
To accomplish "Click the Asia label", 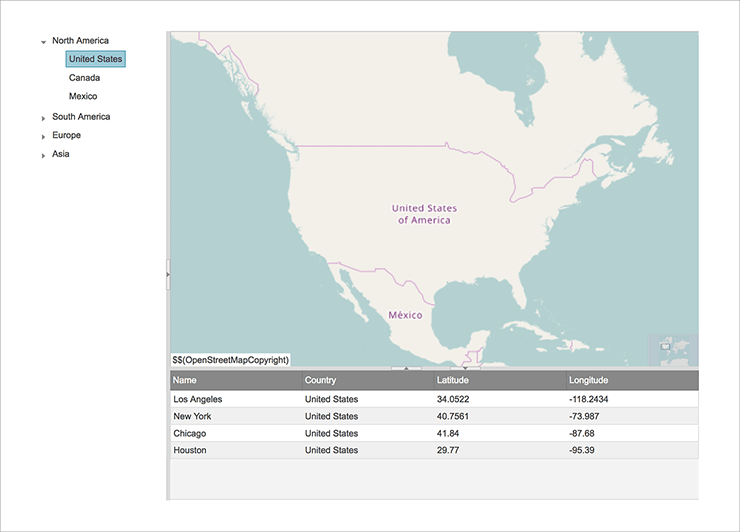I will 60,154.
